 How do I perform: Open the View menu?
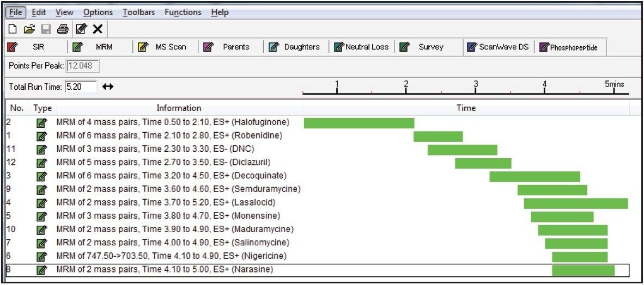tap(64, 13)
